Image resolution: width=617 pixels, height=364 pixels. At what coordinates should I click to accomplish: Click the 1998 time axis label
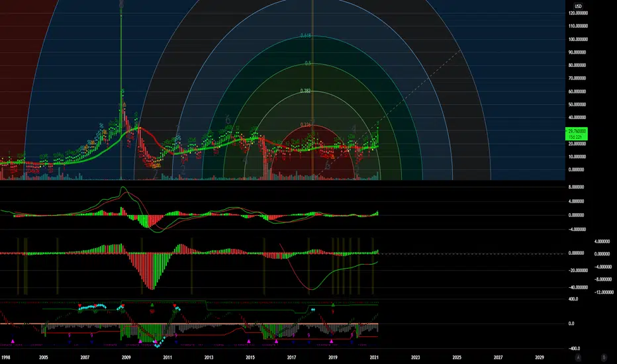[x=5, y=357]
